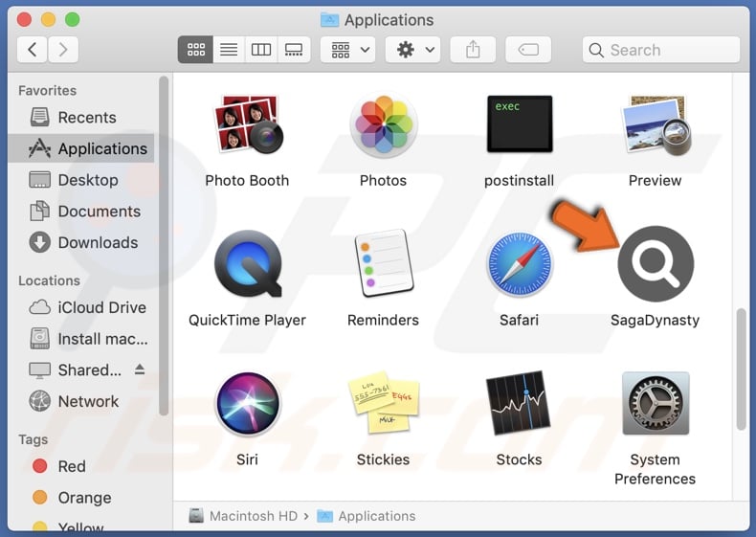The width and height of the screenshot is (756, 537).
Task: Open the Reminders app icon
Action: coord(384,263)
